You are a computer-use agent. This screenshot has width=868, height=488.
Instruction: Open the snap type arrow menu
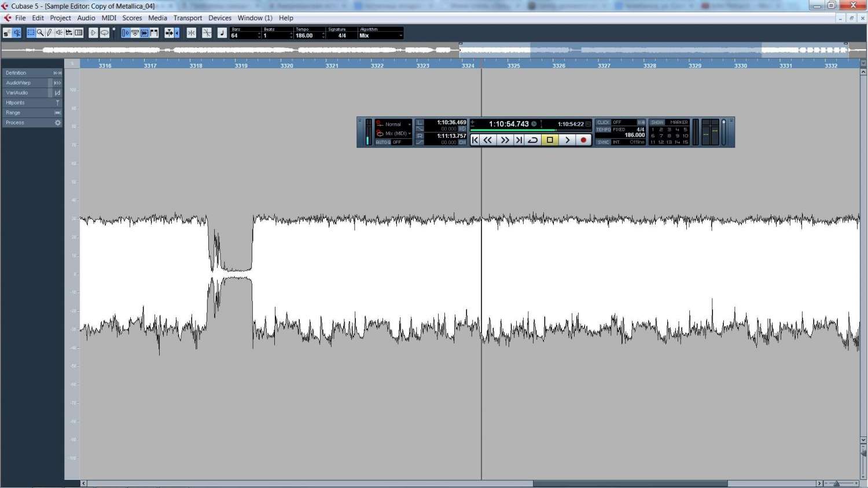(176, 33)
